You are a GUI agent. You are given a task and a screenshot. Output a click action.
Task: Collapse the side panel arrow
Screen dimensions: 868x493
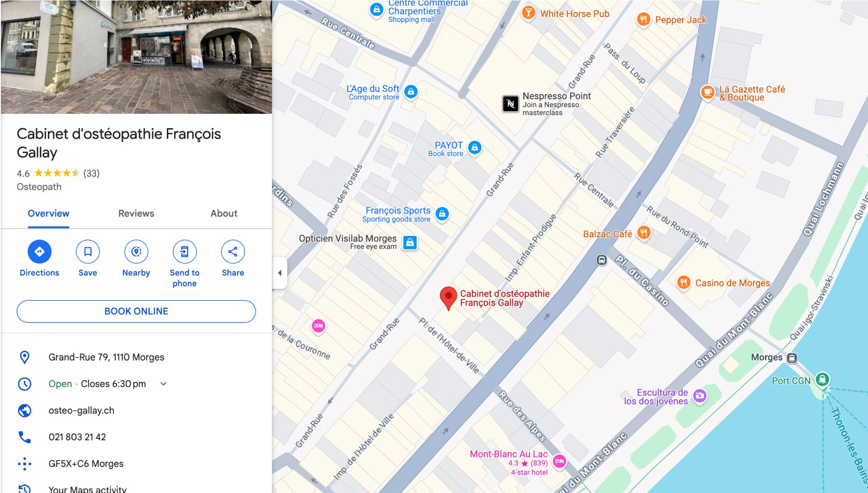point(280,273)
